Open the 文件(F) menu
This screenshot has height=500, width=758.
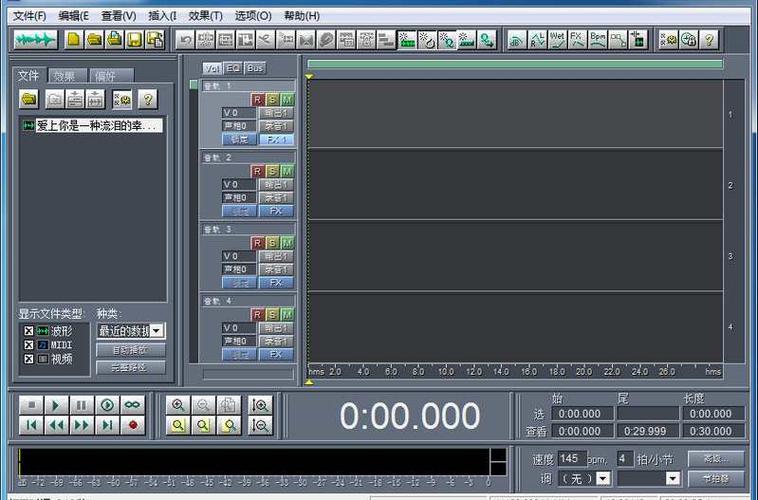(x=29, y=16)
